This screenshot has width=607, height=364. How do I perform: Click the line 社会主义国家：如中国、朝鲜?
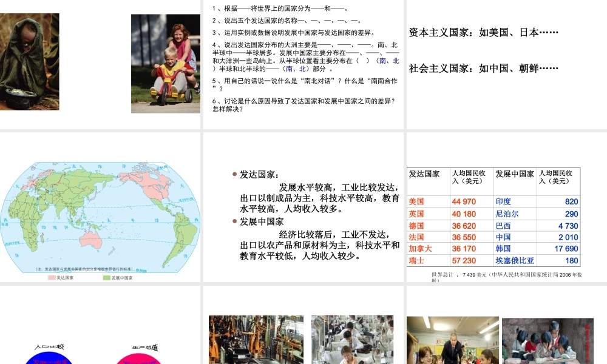coord(484,69)
